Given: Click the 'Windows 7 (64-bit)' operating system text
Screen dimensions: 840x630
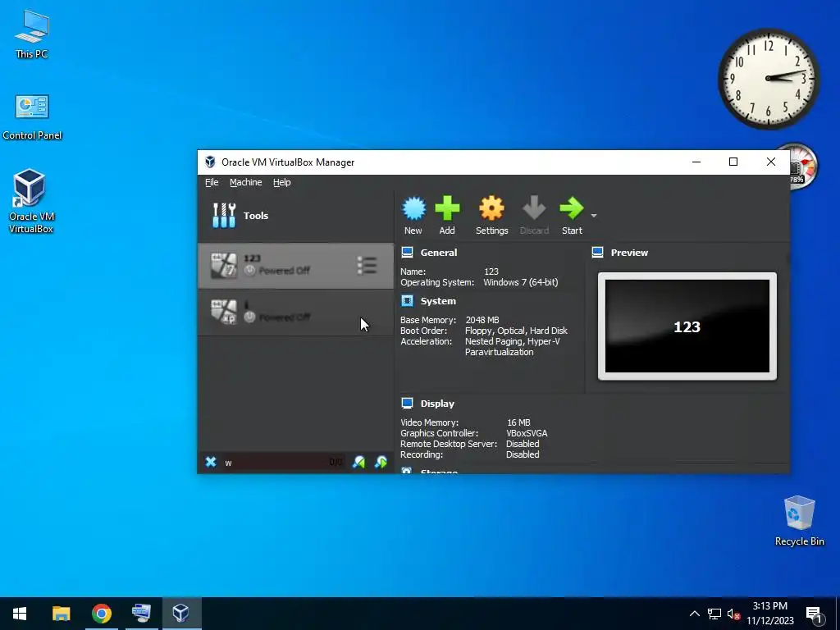Looking at the screenshot, I should (521, 282).
